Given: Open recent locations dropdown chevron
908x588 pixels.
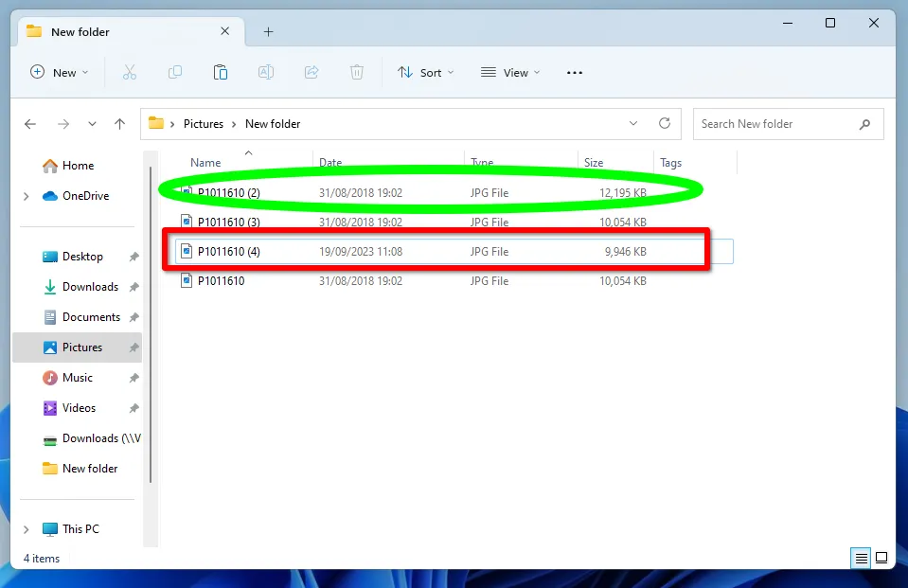Looking at the screenshot, I should pyautogui.click(x=92, y=124).
